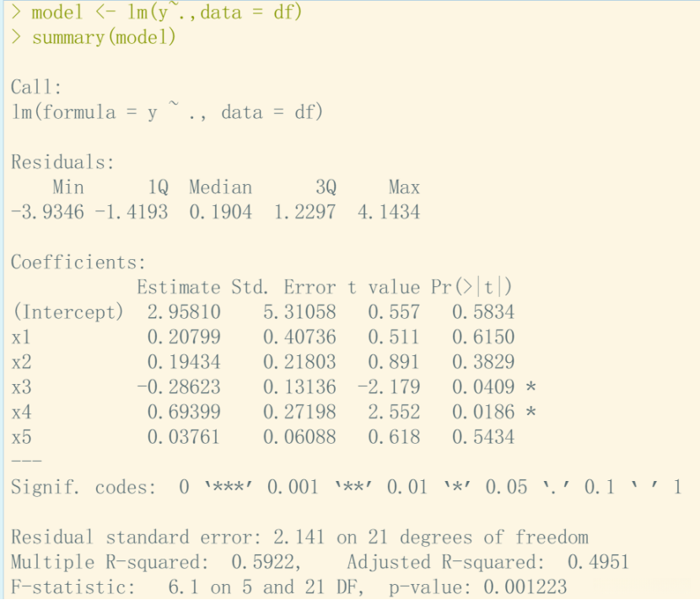Click the Median residual value 0.1904
The height and width of the screenshot is (600, 700).
click(x=220, y=212)
